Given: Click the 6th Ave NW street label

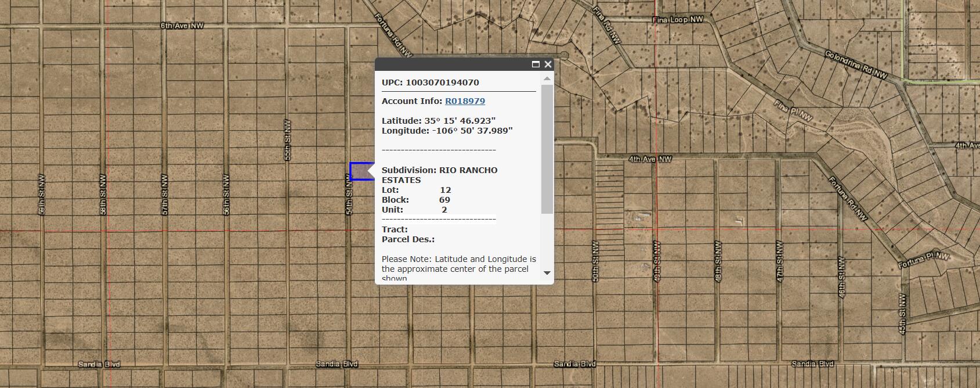Looking at the screenshot, I should click(182, 26).
